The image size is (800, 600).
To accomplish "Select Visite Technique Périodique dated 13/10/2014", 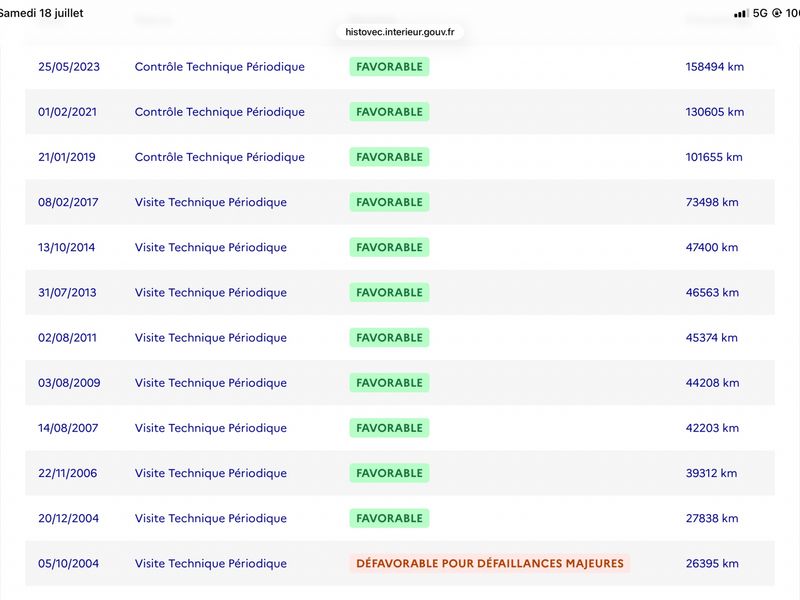I will click(400, 247).
